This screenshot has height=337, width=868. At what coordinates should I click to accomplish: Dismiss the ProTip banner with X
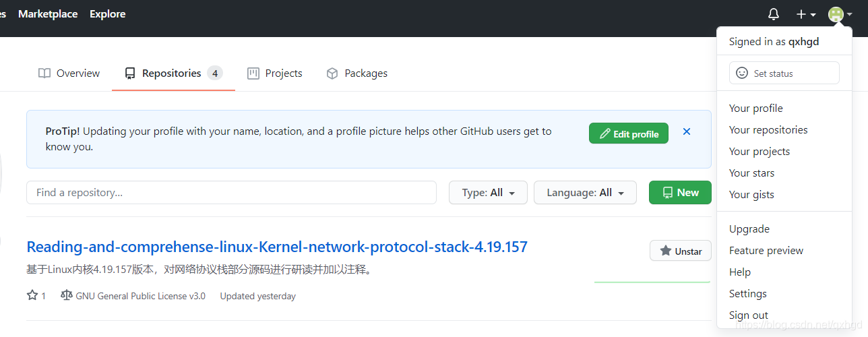point(687,132)
